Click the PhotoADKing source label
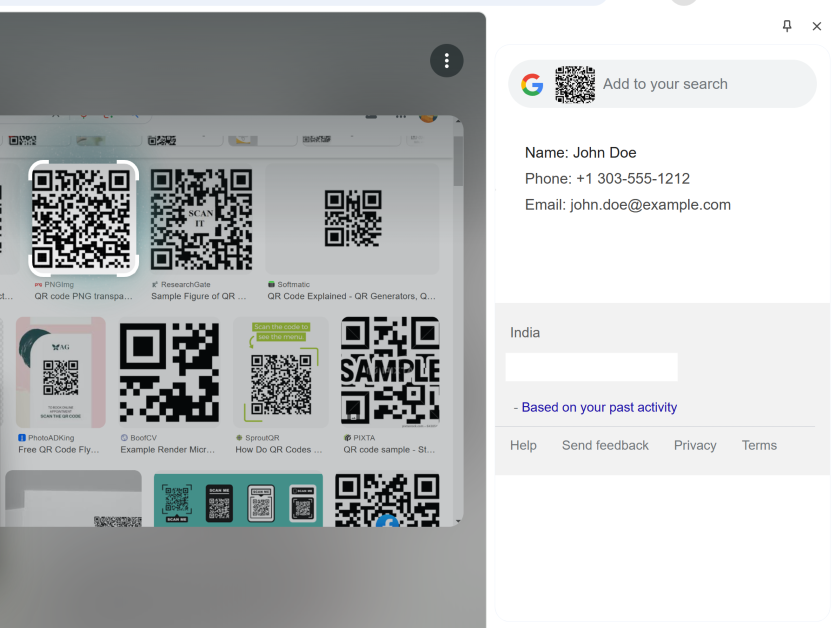 (x=46, y=438)
